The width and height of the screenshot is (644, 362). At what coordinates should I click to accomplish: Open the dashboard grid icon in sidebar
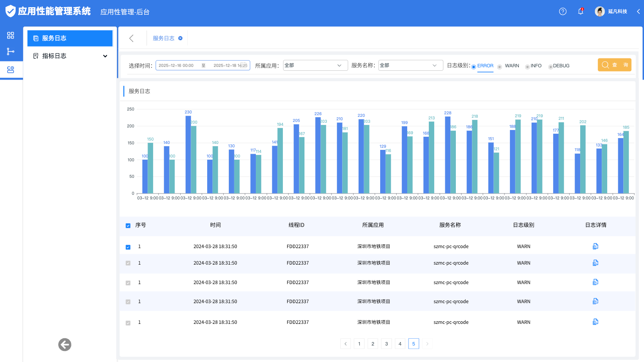tap(11, 35)
